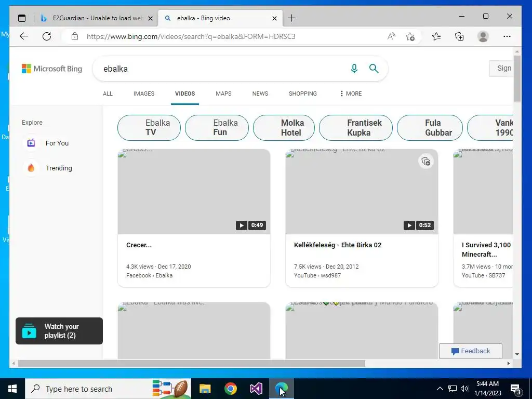This screenshot has width=532, height=399.
Task: Open the volume control in system tray
Action: pos(464,389)
